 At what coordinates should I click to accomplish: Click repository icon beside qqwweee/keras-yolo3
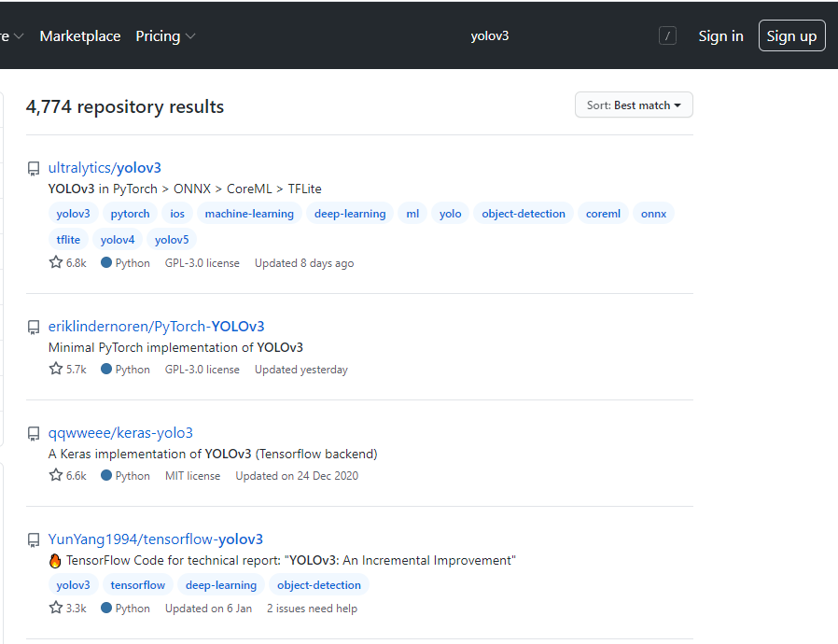pyautogui.click(x=34, y=434)
